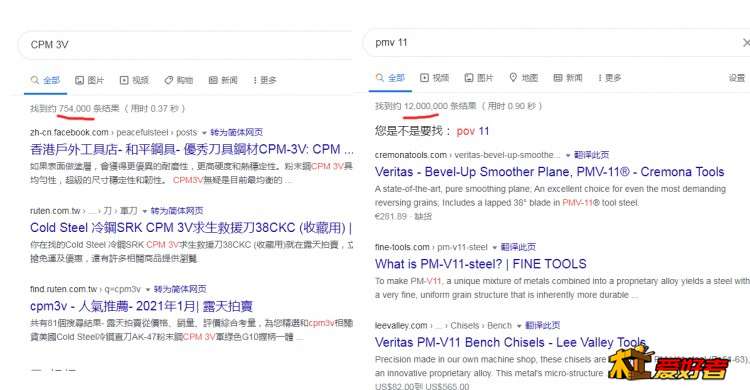Open Veritas Bevel-Up Smoother Plane result
The width and height of the screenshot is (750, 390).
[x=550, y=172]
